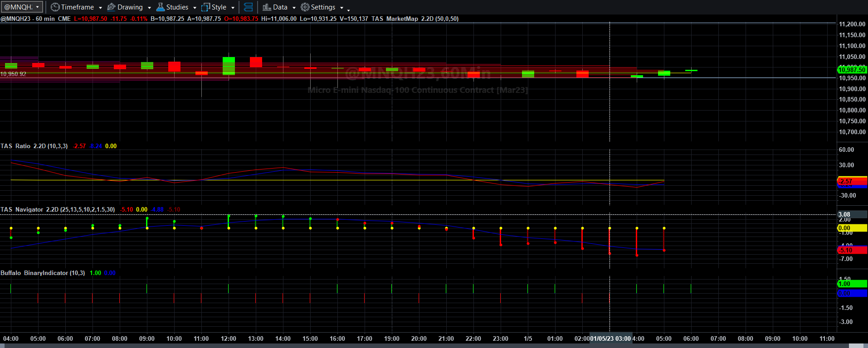Click the Timeframe clock icon

pos(55,7)
